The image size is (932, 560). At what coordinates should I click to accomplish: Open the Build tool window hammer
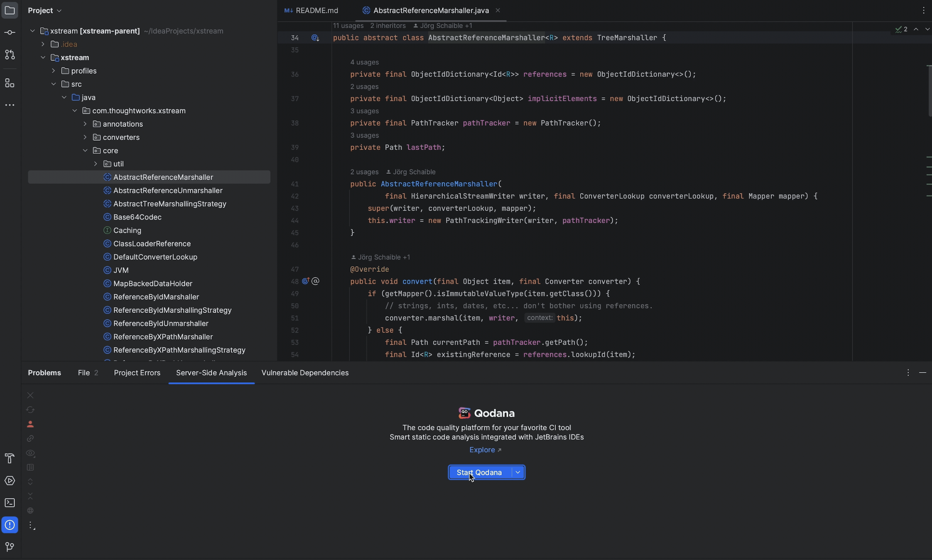click(x=10, y=458)
